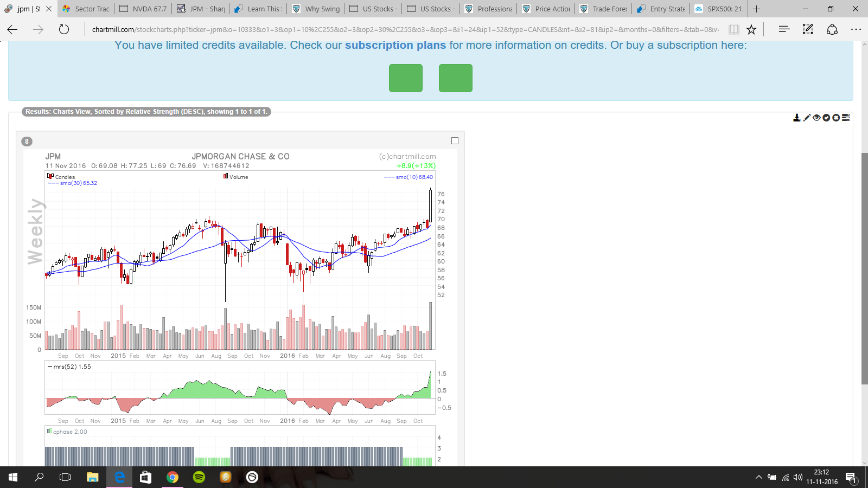Image resolution: width=868 pixels, height=488 pixels.
Task: Open File Explorer from taskbar
Action: [x=92, y=477]
